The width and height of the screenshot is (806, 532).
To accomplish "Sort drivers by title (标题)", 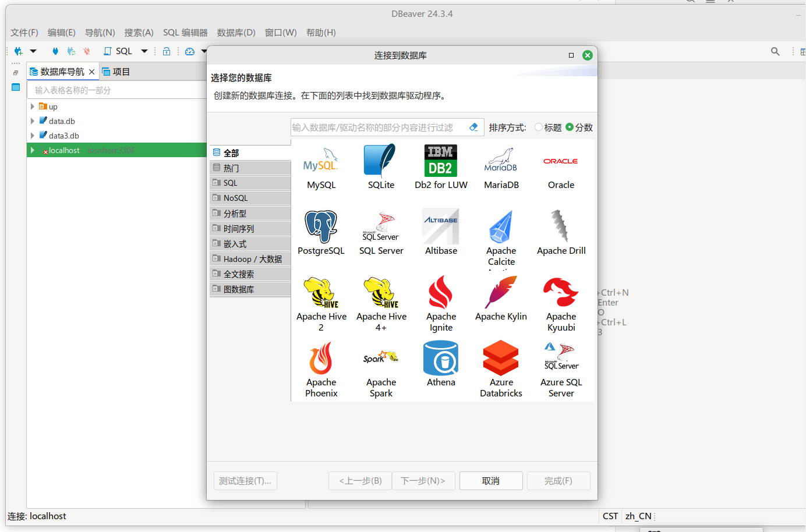I will pyautogui.click(x=548, y=127).
